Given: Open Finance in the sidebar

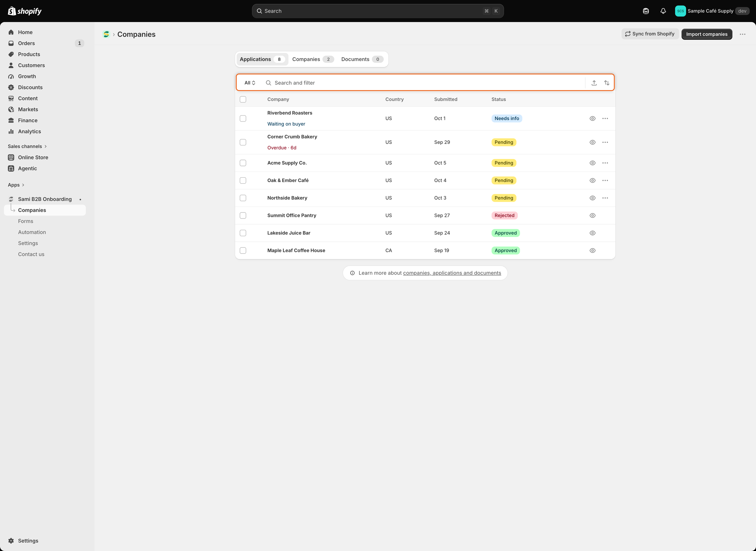Looking at the screenshot, I should (x=45, y=120).
